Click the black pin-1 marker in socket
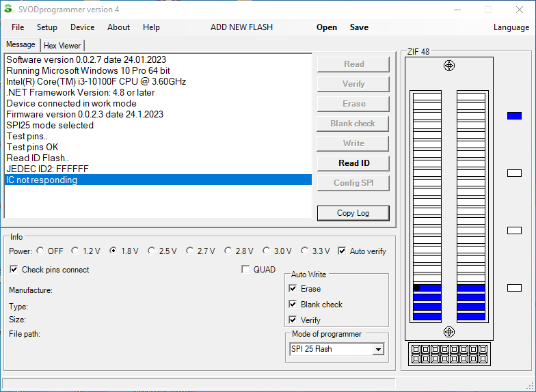 tap(416, 288)
